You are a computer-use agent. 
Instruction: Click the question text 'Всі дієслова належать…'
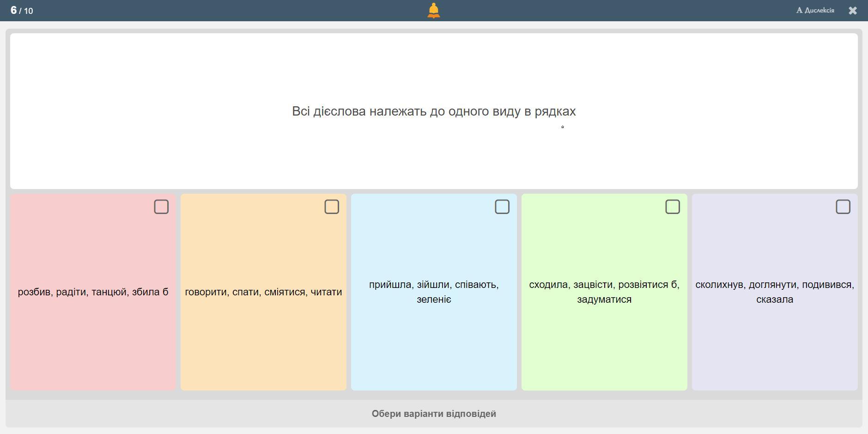(x=434, y=111)
